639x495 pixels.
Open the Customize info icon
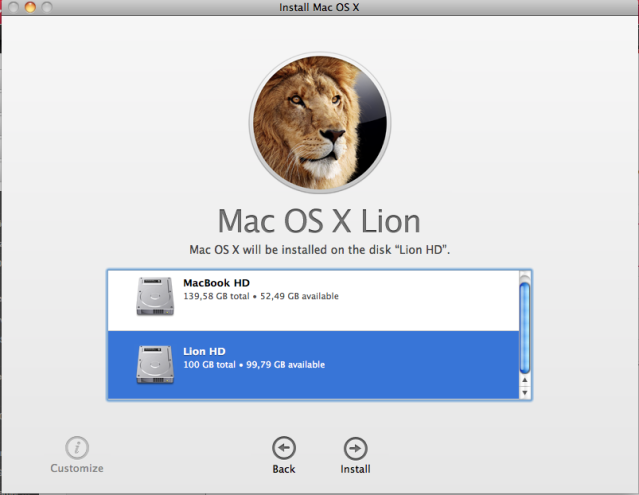tap(77, 447)
